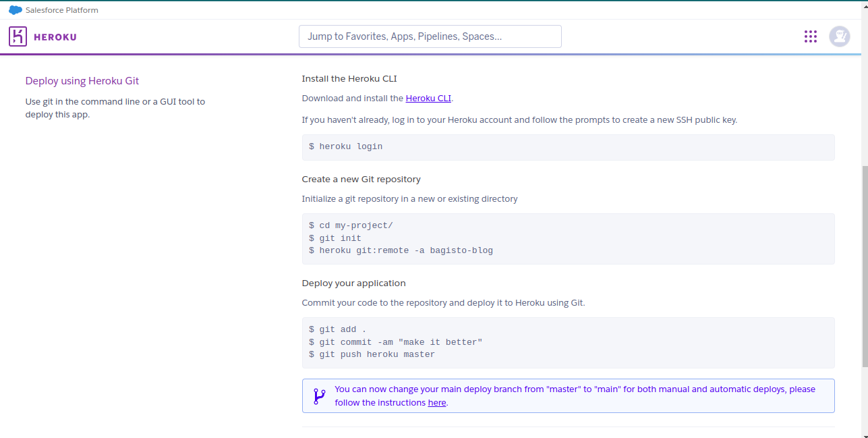Click the page vertical scrollbar thumb
This screenshot has width=868, height=438.
pyautogui.click(x=865, y=267)
